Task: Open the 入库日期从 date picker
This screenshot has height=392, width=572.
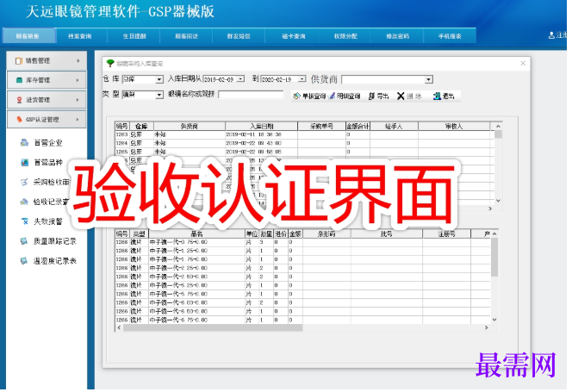Action: pyautogui.click(x=240, y=79)
